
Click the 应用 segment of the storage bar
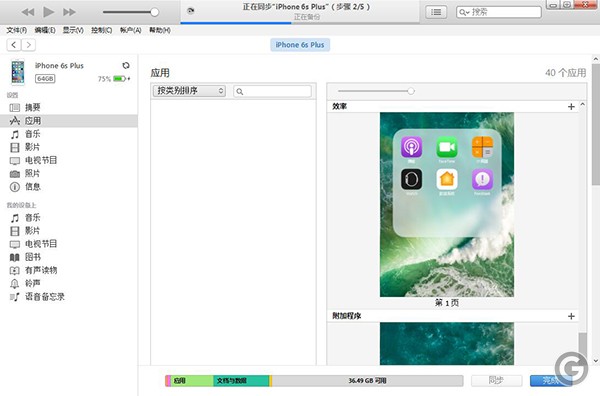pos(192,381)
